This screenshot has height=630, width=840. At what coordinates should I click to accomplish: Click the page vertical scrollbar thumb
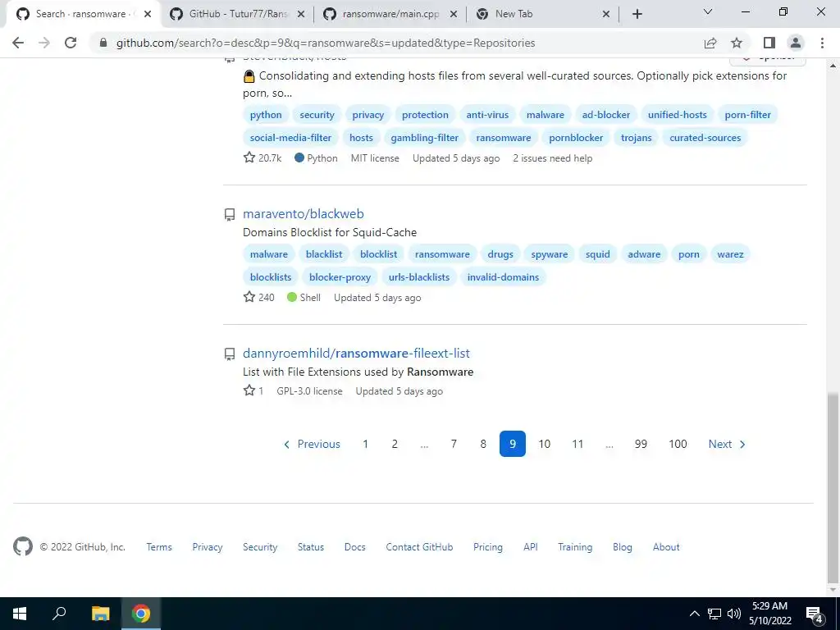point(833,487)
